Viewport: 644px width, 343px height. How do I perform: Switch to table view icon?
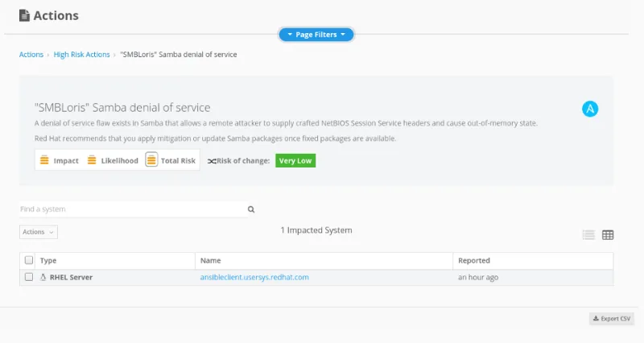608,235
